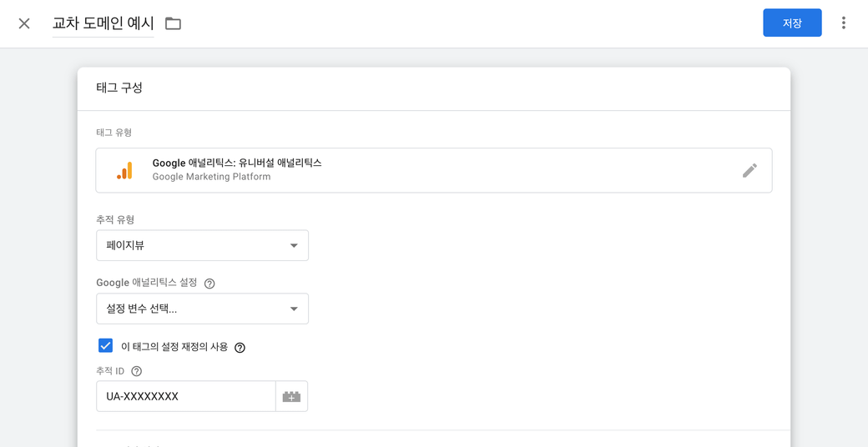The width and height of the screenshot is (868, 447).
Task: Open the three-dot more options menu
Action: (x=843, y=23)
